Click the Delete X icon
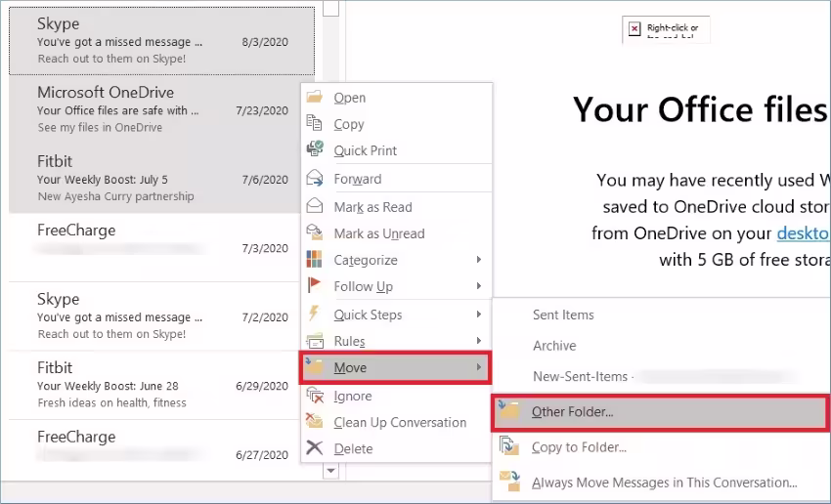This screenshot has width=831, height=504. [315, 448]
